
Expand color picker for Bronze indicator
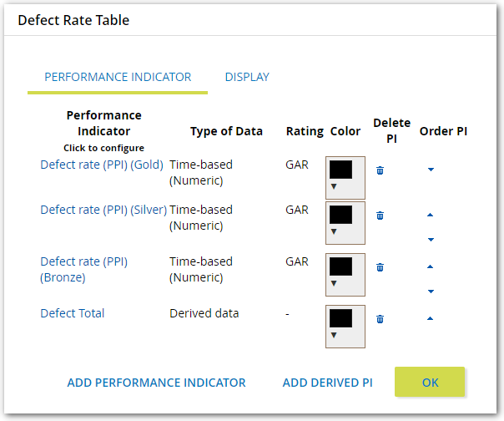[x=345, y=274]
